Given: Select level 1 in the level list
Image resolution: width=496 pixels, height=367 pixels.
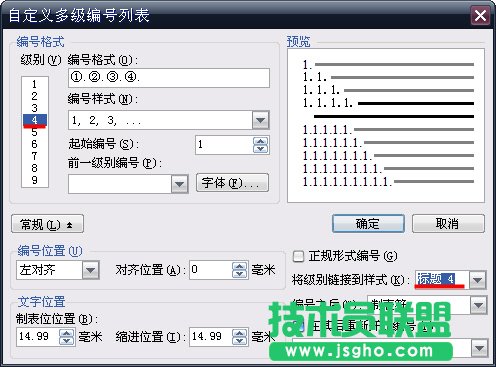Looking at the screenshot, I should (35, 84).
